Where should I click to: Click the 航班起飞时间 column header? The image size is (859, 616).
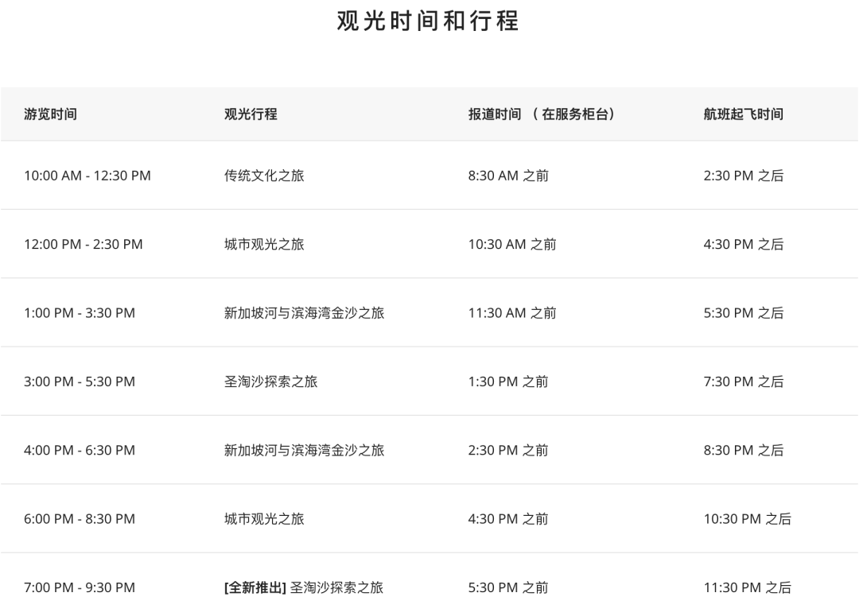click(744, 114)
